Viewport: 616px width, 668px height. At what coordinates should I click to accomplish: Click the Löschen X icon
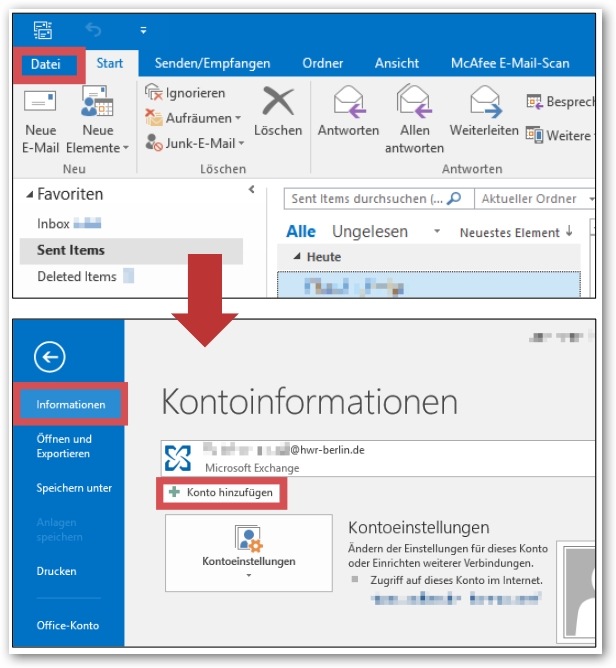coord(278,101)
